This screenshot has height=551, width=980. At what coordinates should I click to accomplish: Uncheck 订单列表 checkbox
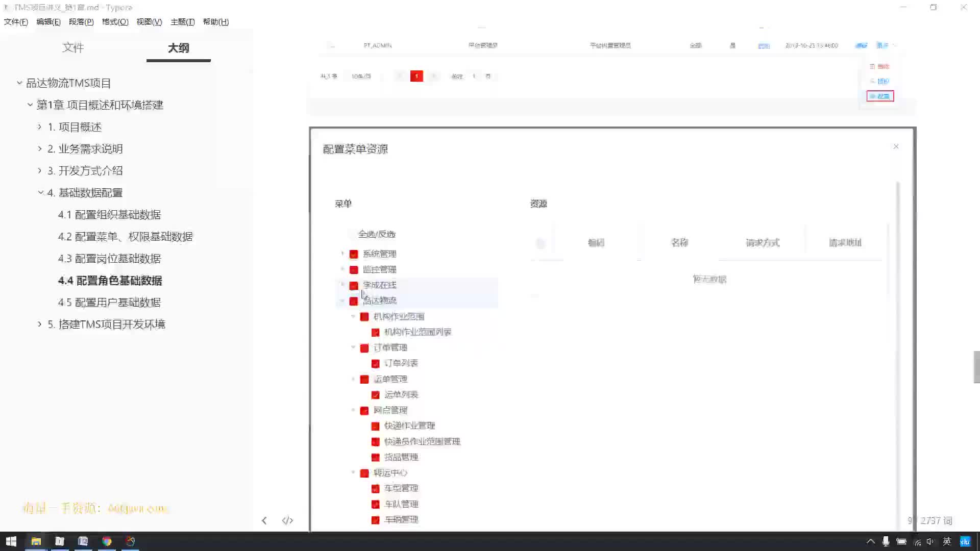click(x=375, y=363)
